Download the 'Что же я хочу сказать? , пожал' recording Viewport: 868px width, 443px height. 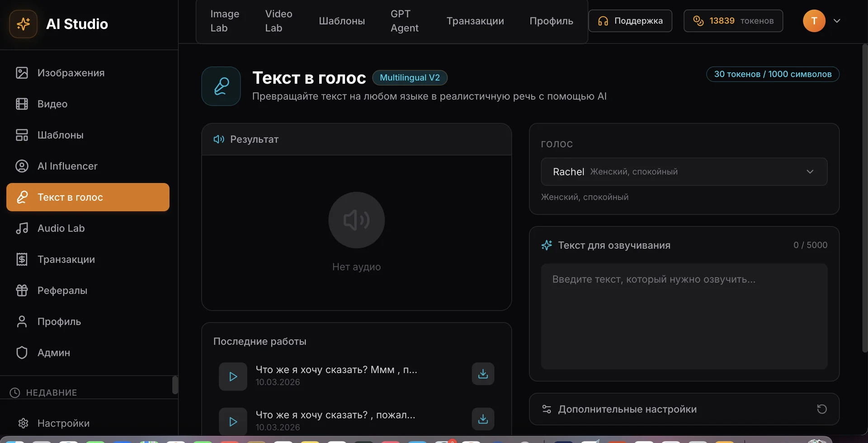click(x=483, y=419)
